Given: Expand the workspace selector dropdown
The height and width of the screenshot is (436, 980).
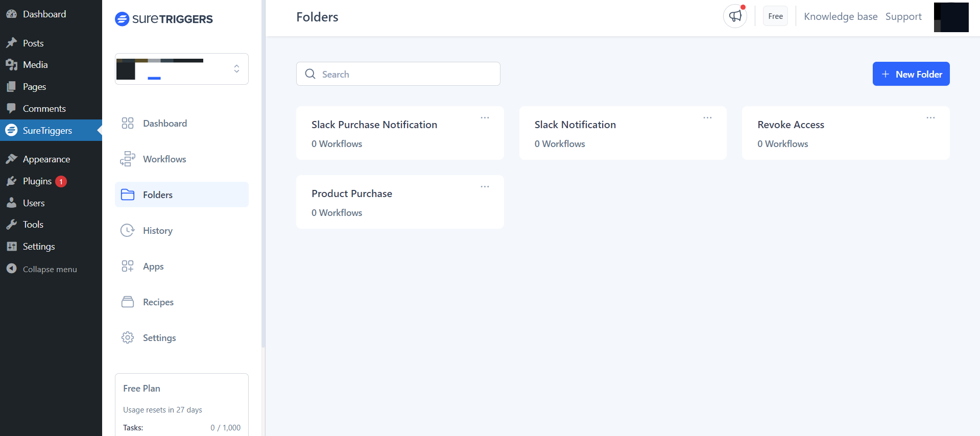Looking at the screenshot, I should point(236,69).
